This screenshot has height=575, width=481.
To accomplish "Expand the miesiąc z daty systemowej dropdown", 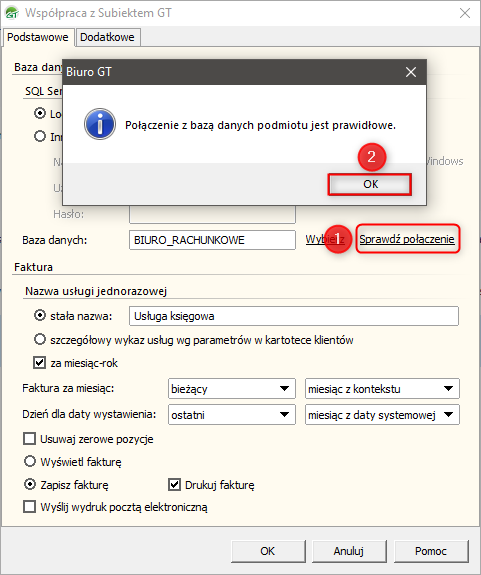I will coord(382,414).
